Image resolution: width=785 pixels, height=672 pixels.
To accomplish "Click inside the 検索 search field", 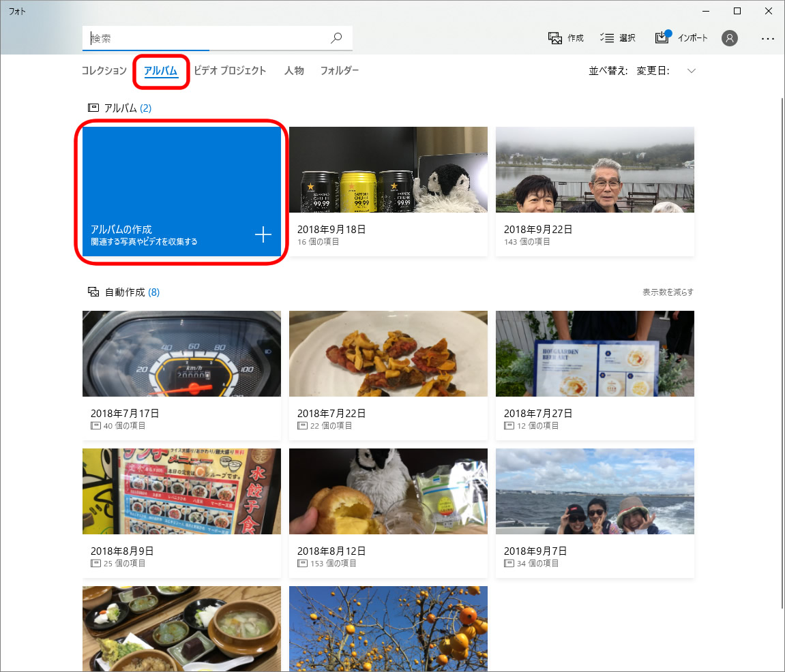I will [x=205, y=39].
